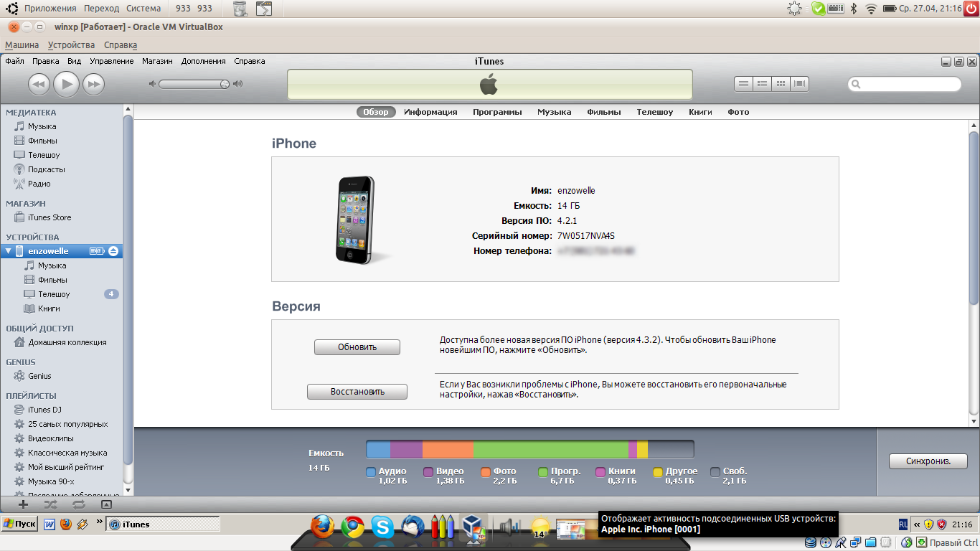Click the capacity usage bar

(x=530, y=450)
